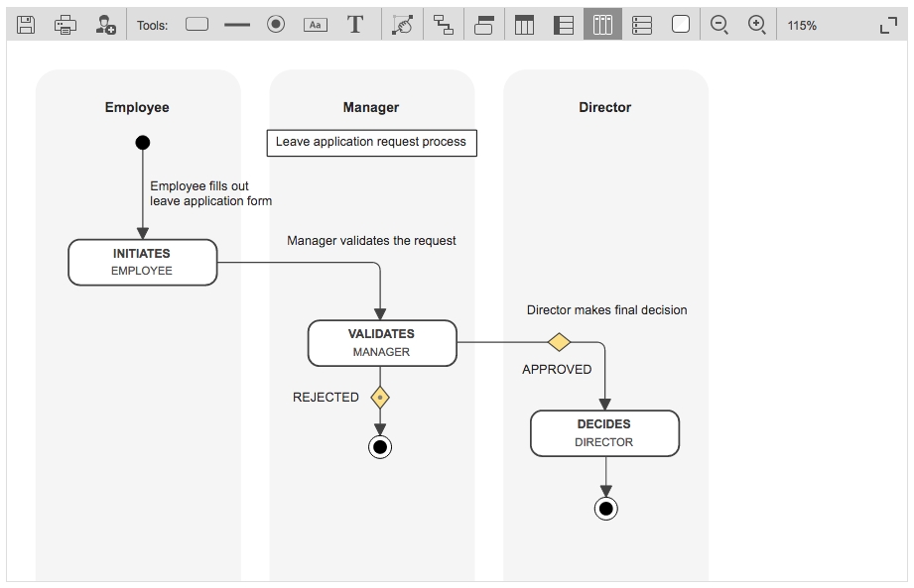
Task: Select the Aa label box tool
Action: tap(316, 25)
